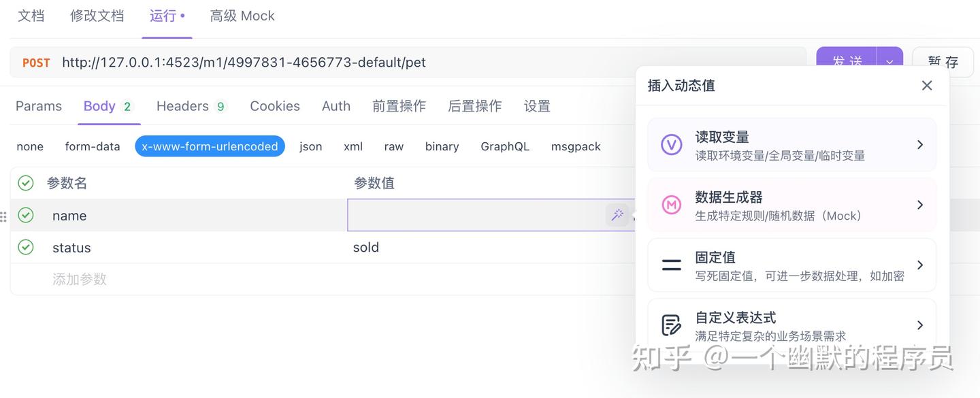Viewport: 980px width, 398px height.
Task: Open the Headers tab
Action: tap(183, 105)
